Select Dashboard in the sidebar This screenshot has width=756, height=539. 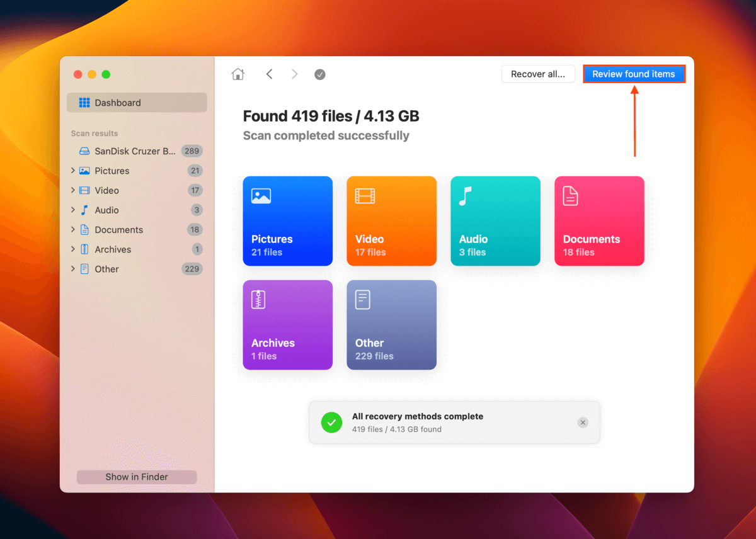coord(137,103)
